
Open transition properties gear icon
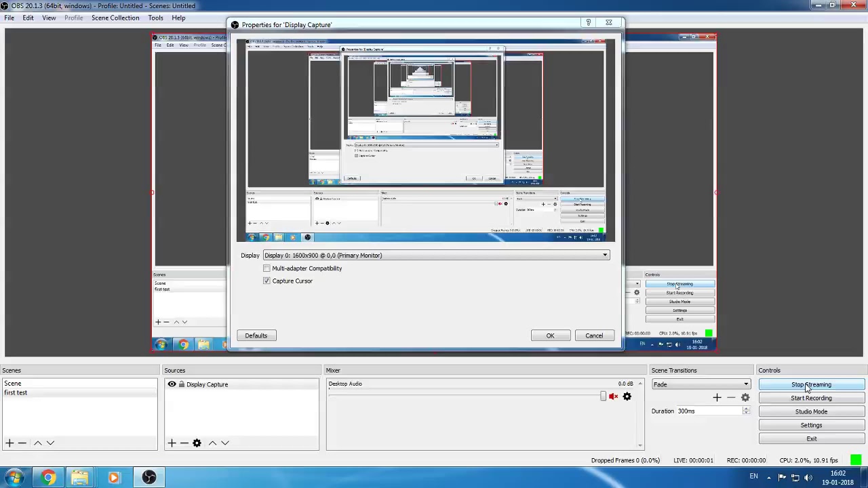point(745,398)
